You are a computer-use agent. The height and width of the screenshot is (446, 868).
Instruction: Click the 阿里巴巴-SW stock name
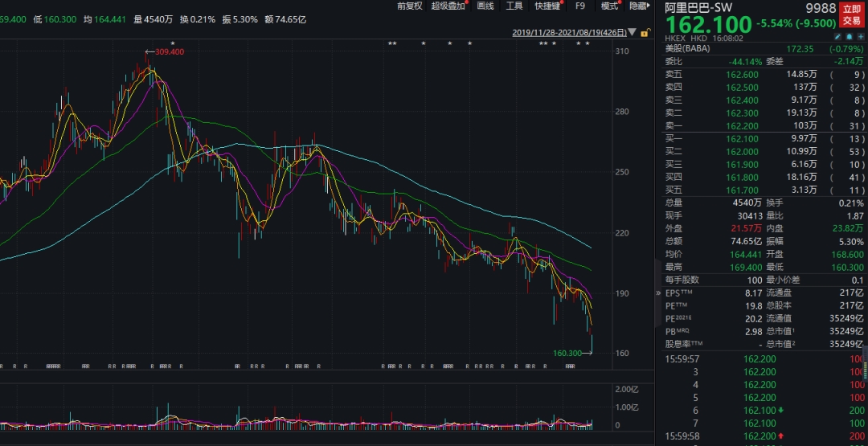pos(698,8)
